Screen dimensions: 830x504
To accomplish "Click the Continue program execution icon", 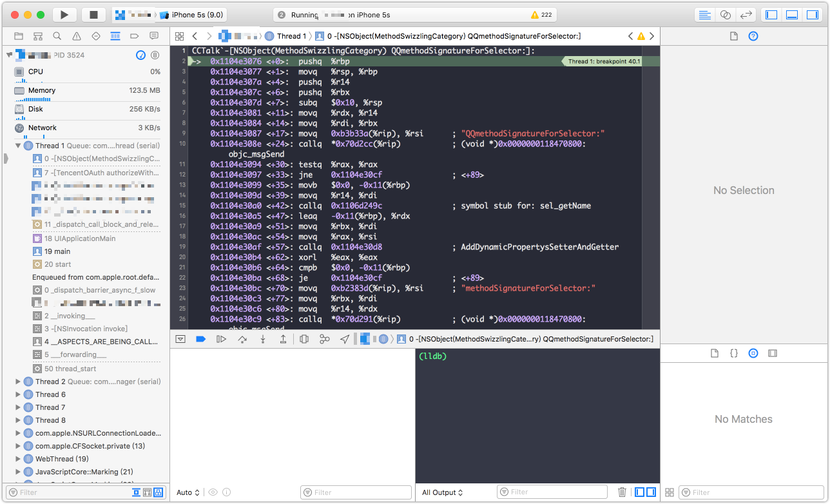I will (221, 339).
